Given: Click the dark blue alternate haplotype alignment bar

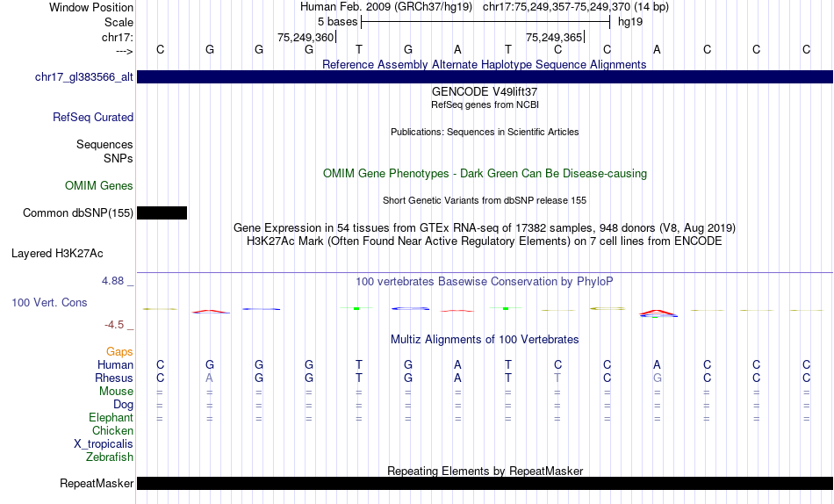Looking at the screenshot, I should pos(485,76).
